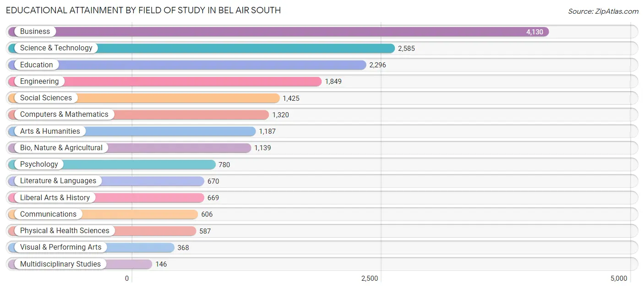
Task: Click the Multidisciplinary Studies label
Action: tap(60, 264)
